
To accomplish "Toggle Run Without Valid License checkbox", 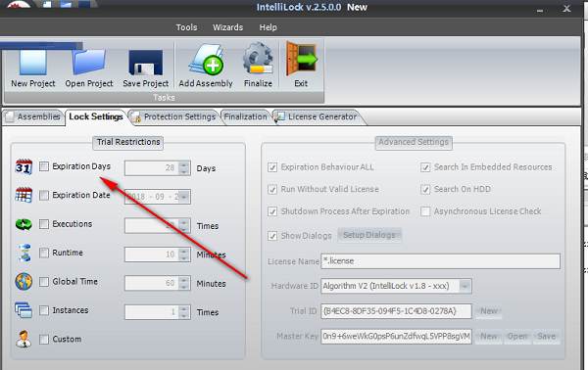I will point(272,189).
